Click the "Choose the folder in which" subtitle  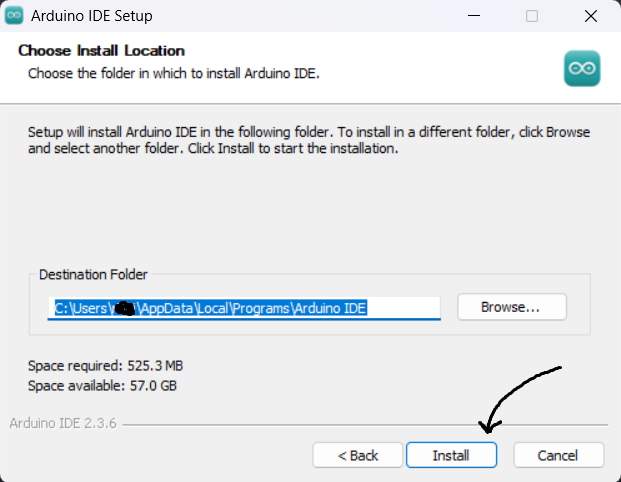(173, 73)
